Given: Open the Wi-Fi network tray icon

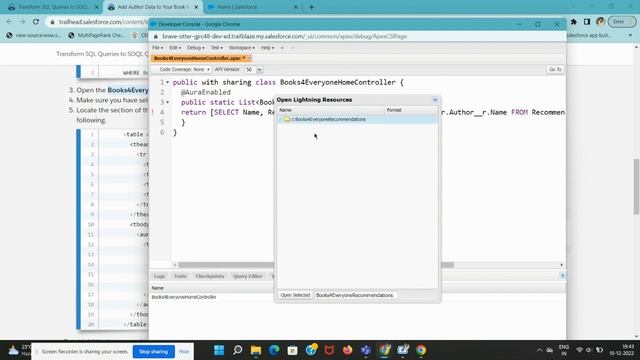Looking at the screenshot, I should 579,350.
